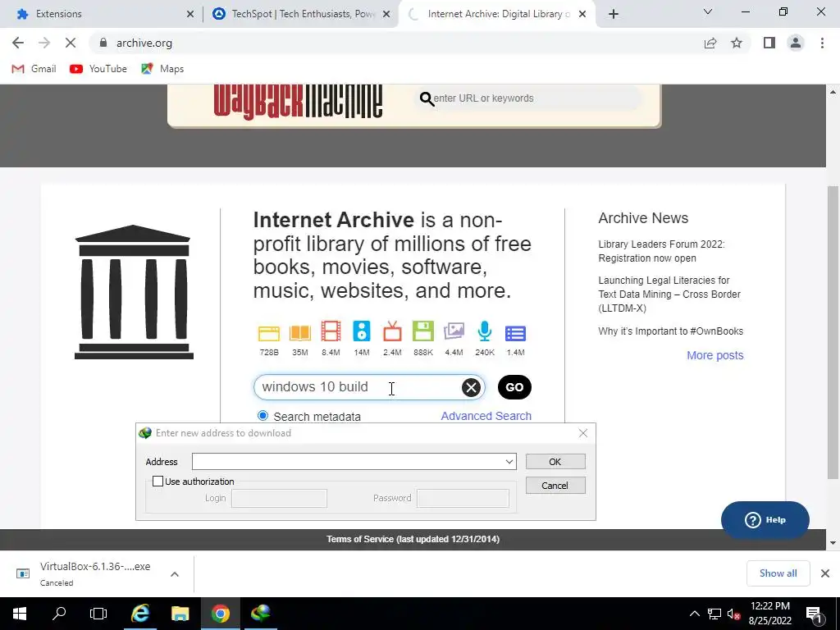
Task: Click Cancel in the download dialog
Action: click(555, 486)
